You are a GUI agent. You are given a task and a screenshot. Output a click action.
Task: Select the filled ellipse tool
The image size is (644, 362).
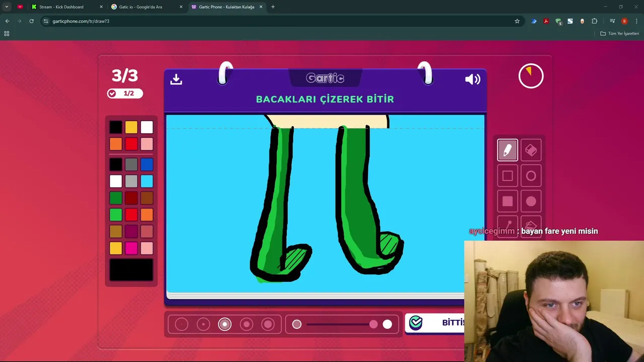(531, 202)
